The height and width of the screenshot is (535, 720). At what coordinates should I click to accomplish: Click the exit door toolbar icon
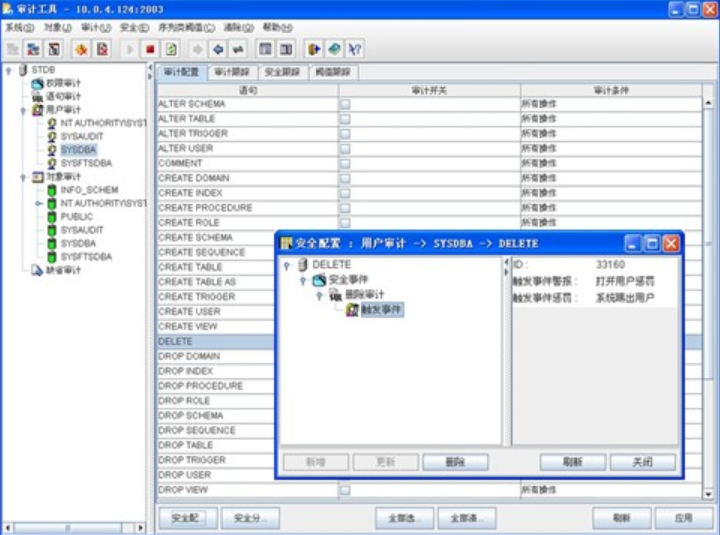point(313,48)
